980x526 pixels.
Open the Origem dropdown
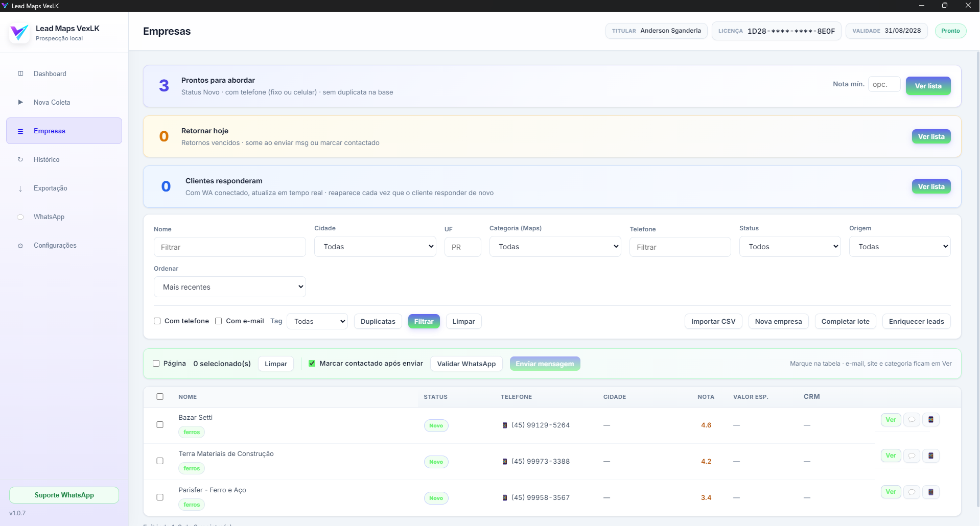pyautogui.click(x=899, y=247)
